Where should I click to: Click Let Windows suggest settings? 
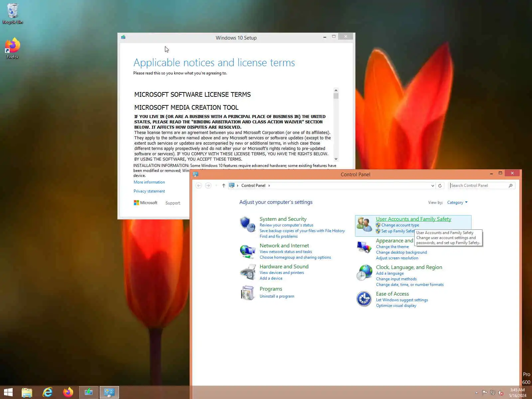click(402, 300)
